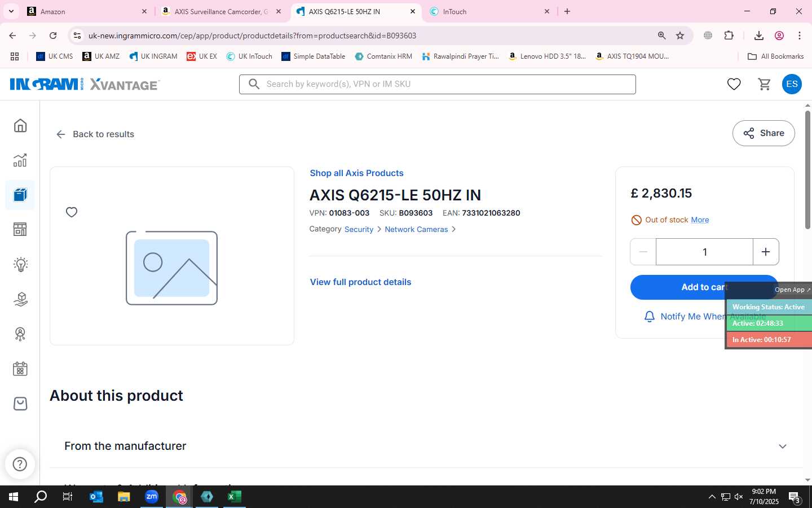
Task: Open Excel from the taskbar
Action: pyautogui.click(x=235, y=497)
